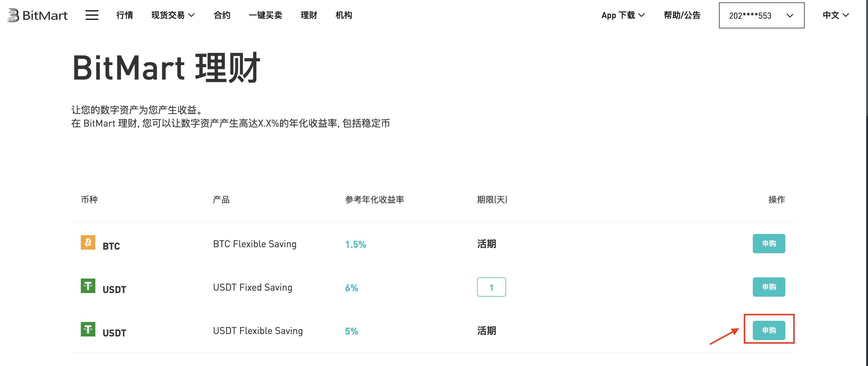Expand the 现货交易 dropdown
This screenshot has height=366, width=868.
(x=173, y=15)
